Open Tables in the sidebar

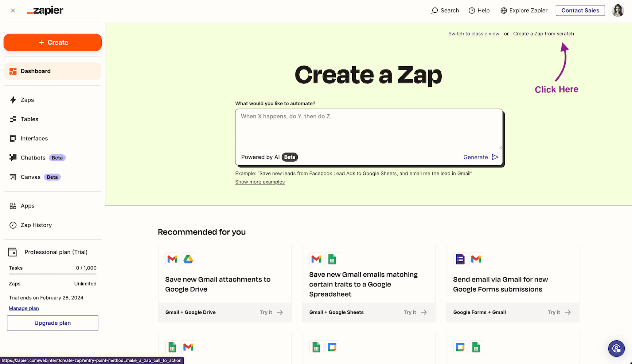click(53, 119)
